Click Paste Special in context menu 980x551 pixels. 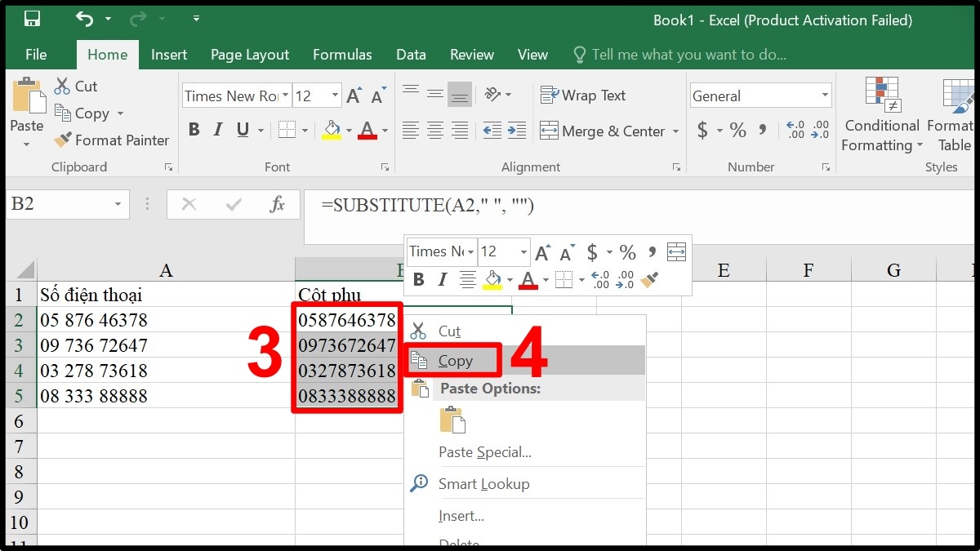(485, 452)
